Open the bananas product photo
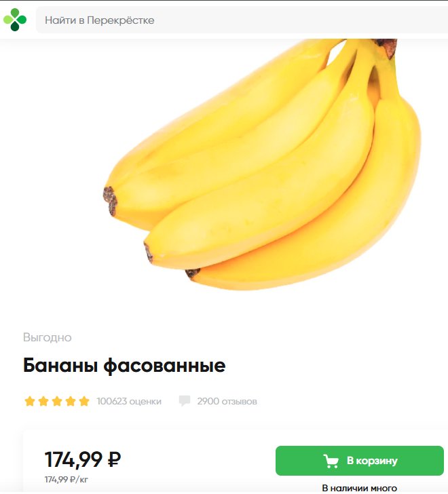This screenshot has height=494, width=448. [x=262, y=164]
